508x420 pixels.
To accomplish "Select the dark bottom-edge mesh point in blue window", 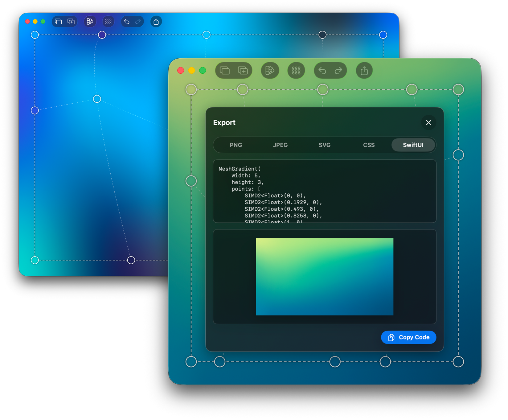I will (131, 260).
